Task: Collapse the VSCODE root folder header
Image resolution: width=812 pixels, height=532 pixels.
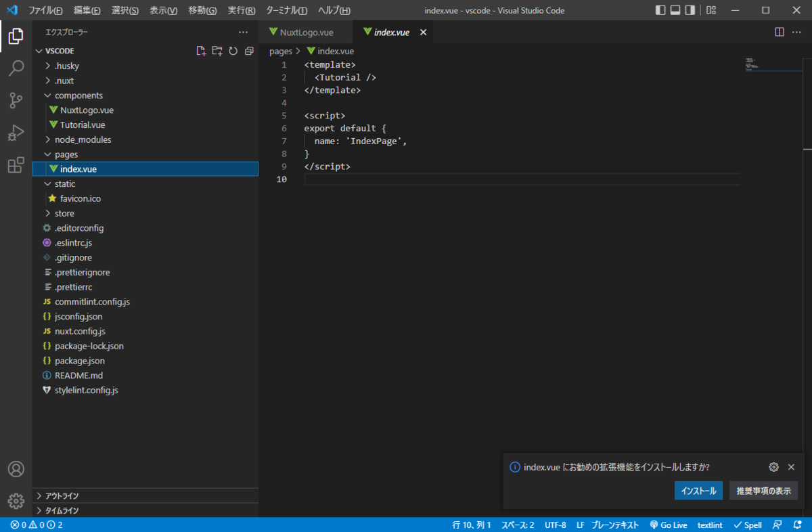Action: [x=60, y=51]
